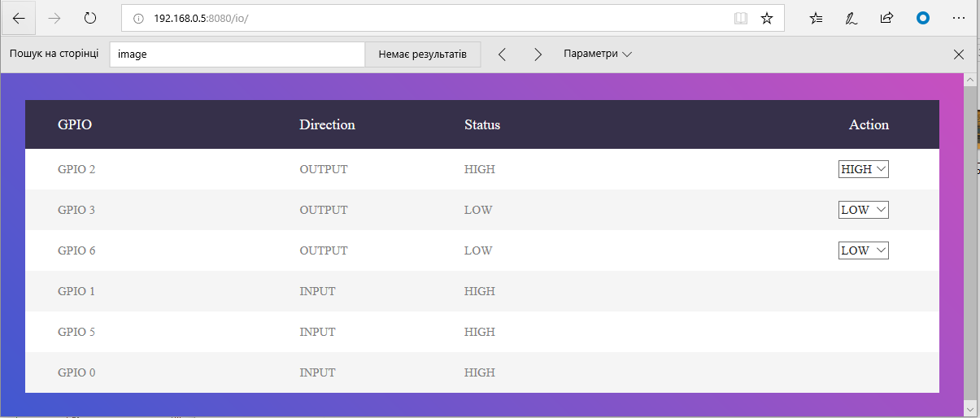Open the GPIO 2 action dropdown
This screenshot has height=418, width=980.
tap(864, 169)
